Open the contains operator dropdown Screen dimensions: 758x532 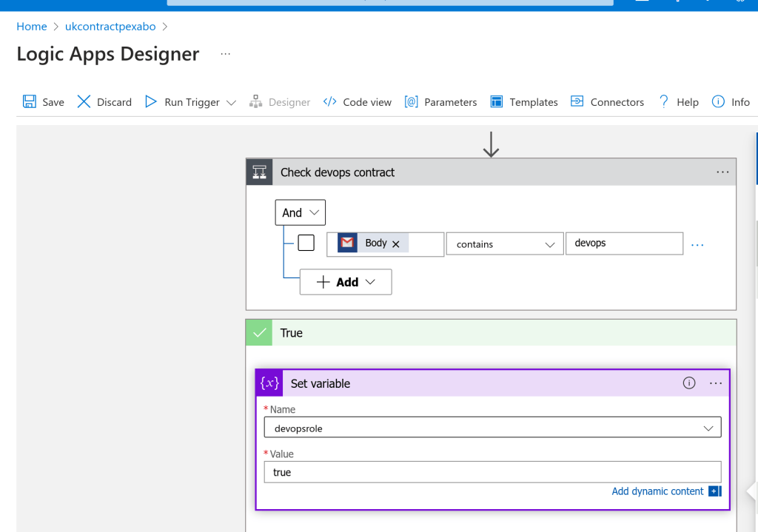point(505,244)
